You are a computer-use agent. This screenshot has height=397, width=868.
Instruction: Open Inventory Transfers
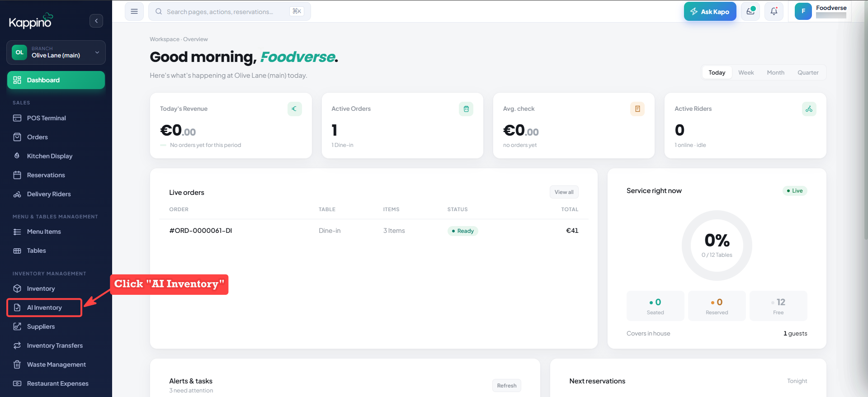[56, 345]
